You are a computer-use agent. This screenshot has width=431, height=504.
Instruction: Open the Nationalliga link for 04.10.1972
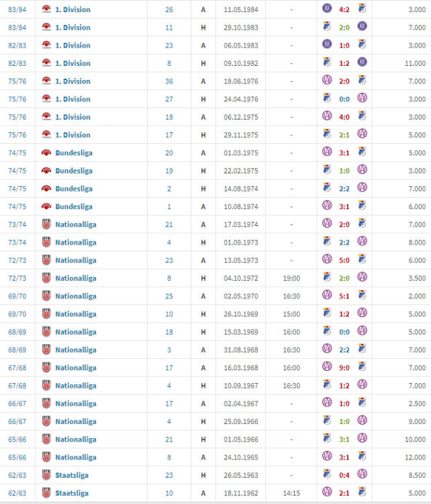pos(76,278)
